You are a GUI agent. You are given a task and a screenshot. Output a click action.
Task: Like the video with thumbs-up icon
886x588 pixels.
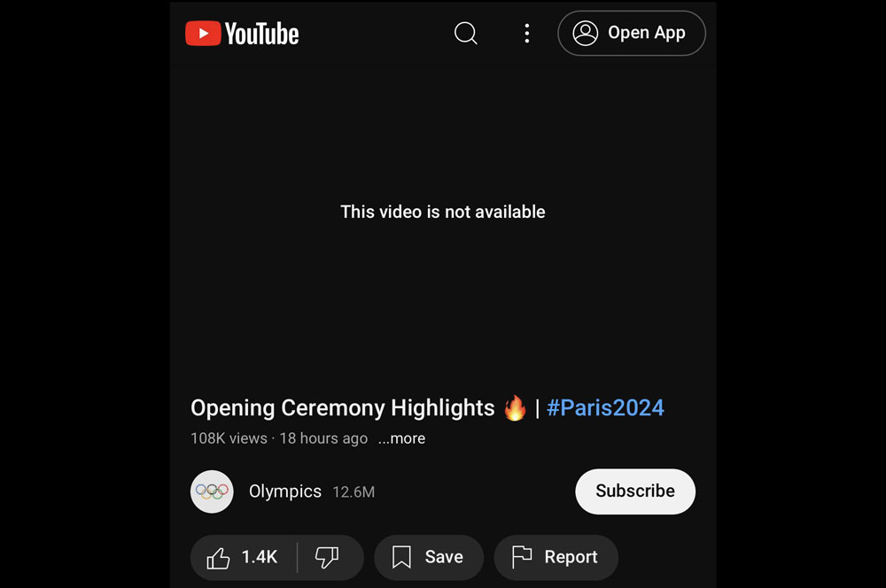click(x=218, y=558)
